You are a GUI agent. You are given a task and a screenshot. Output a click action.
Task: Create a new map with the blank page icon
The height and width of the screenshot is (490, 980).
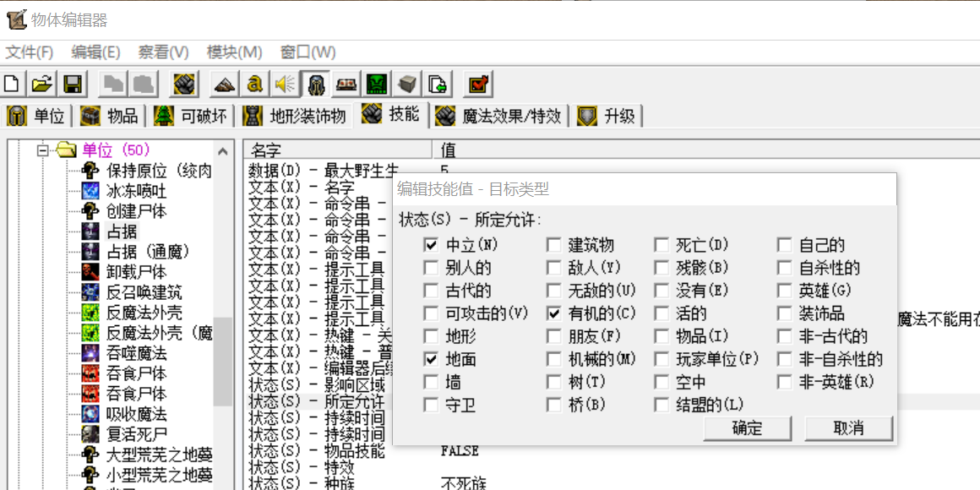pyautogui.click(x=13, y=84)
